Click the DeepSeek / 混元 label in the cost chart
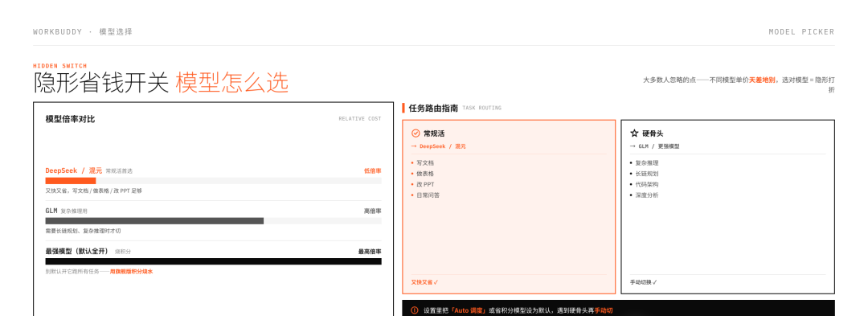This screenshot has width=868, height=316. point(74,171)
